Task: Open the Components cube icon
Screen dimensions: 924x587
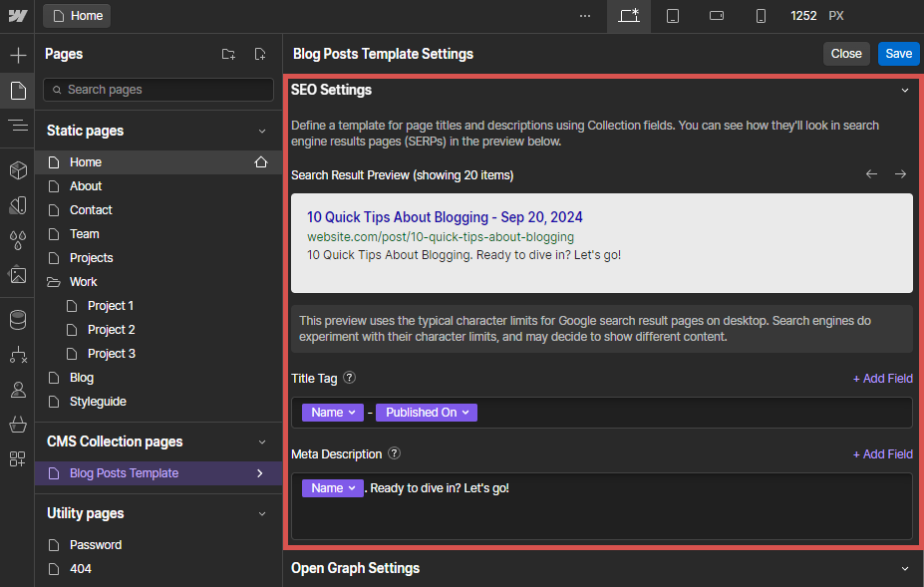Action: [x=18, y=170]
